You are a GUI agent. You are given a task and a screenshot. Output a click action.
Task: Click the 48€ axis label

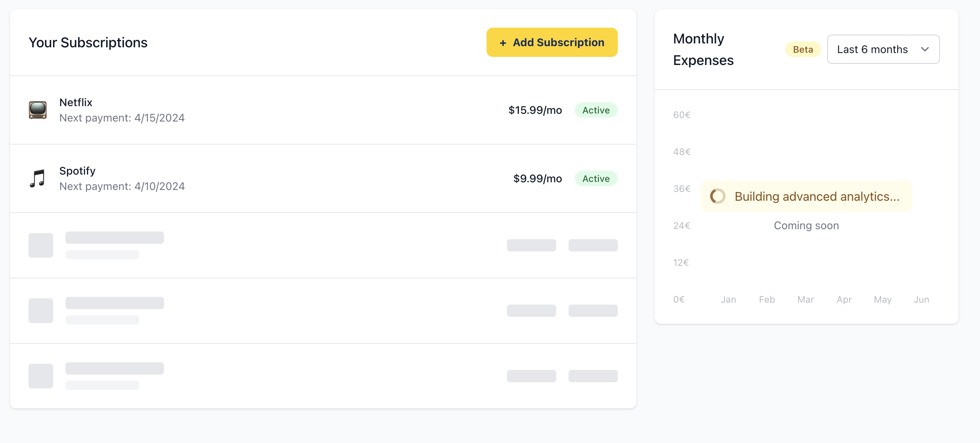pos(682,152)
